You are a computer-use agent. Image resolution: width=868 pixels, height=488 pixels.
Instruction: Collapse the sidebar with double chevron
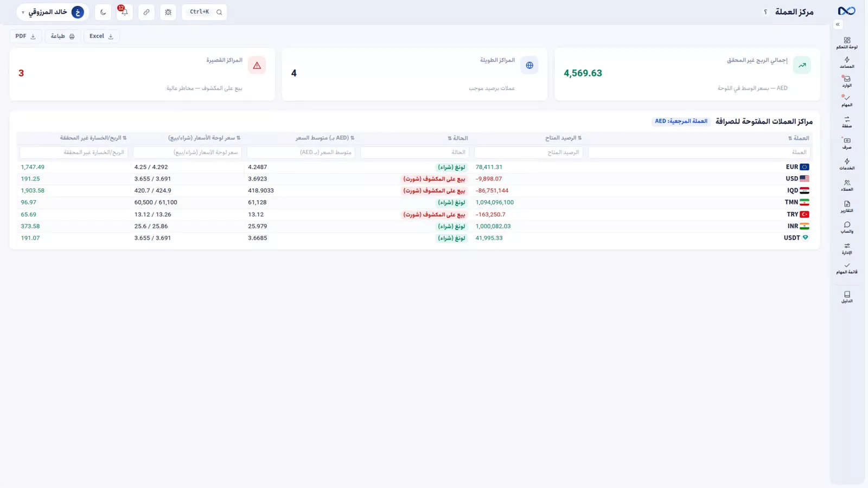838,24
